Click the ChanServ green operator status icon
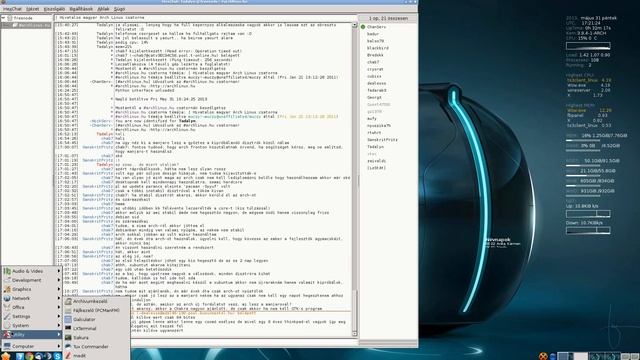 [x=363, y=27]
